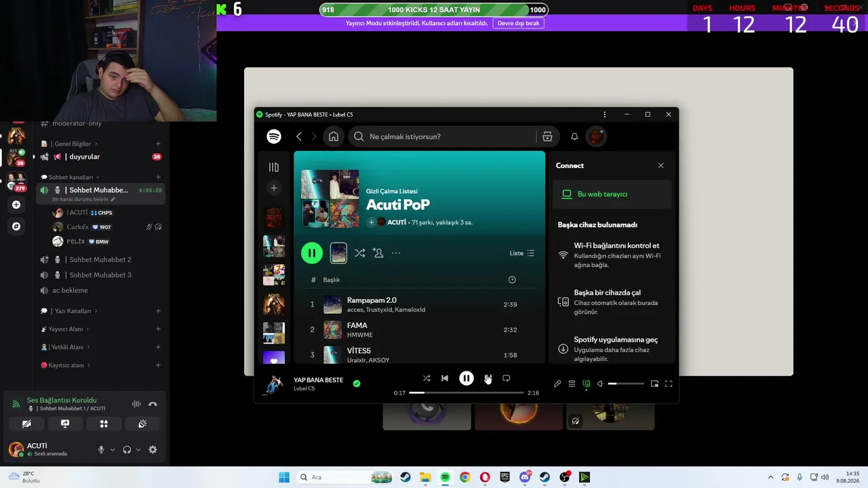The height and width of the screenshot is (488, 868).
Task: Open the Liste view options dropdown
Action: coord(522,253)
